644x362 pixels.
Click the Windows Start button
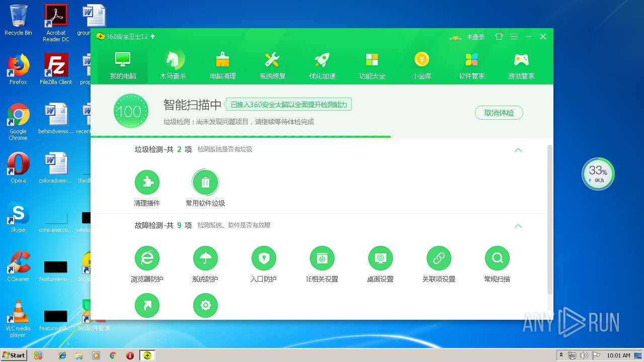tap(14, 355)
